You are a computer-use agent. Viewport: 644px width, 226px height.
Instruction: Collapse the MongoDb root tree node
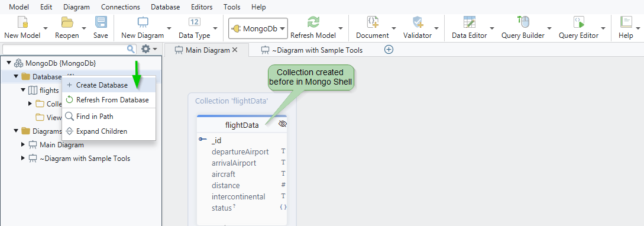coord(9,63)
